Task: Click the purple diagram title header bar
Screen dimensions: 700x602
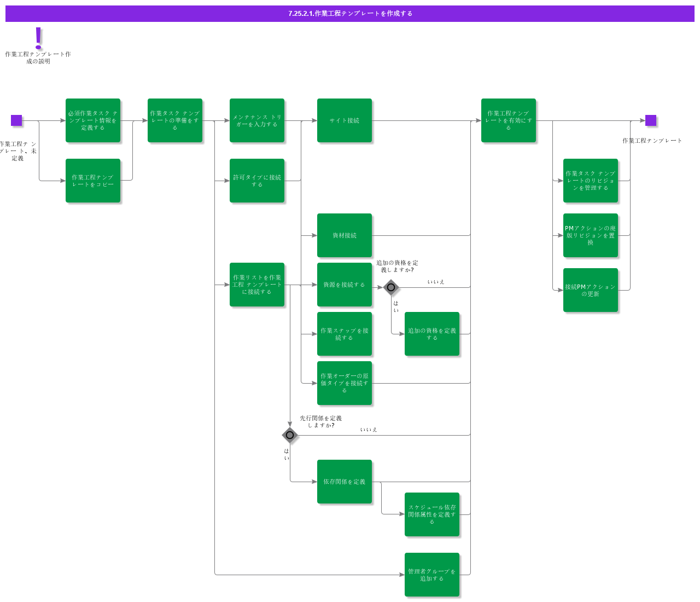Action: point(350,14)
